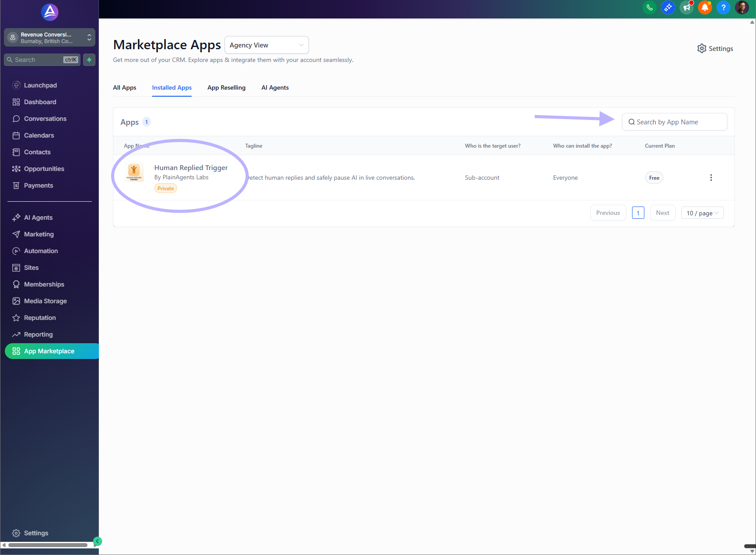Click the Human Replied Trigger app thumbnail
The image size is (756, 555).
point(134,172)
